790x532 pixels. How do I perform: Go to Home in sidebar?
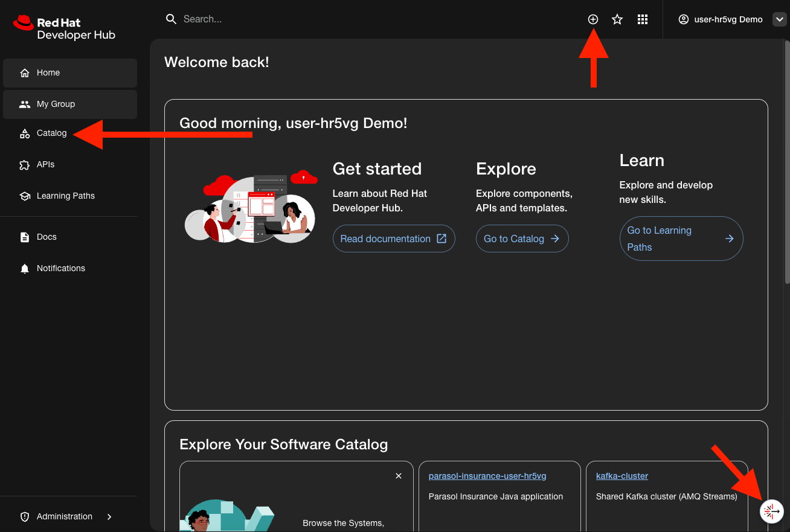tap(70, 72)
